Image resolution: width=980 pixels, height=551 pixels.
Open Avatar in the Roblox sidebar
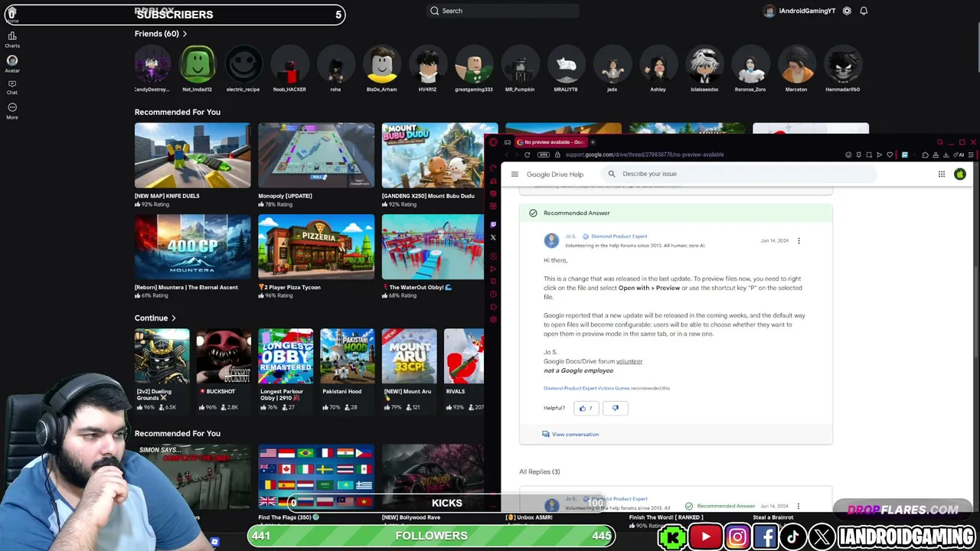pyautogui.click(x=12, y=64)
